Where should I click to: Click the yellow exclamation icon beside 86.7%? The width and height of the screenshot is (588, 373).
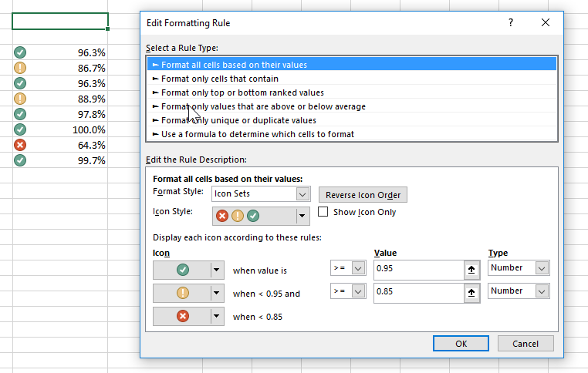point(20,68)
